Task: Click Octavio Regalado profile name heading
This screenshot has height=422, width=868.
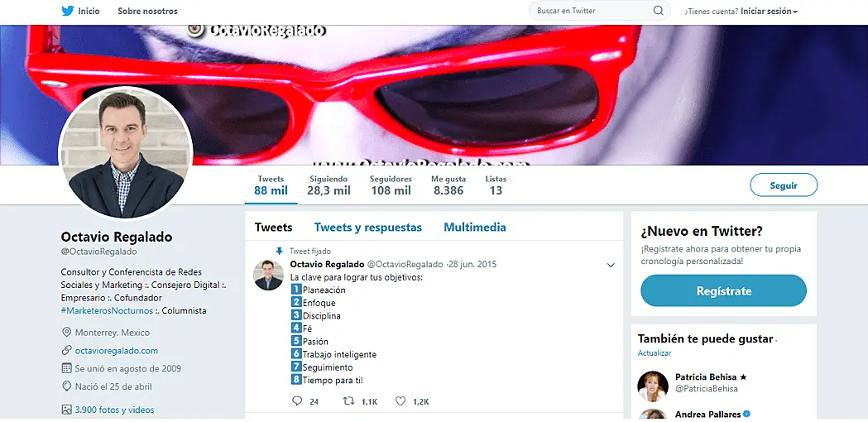Action: click(116, 237)
